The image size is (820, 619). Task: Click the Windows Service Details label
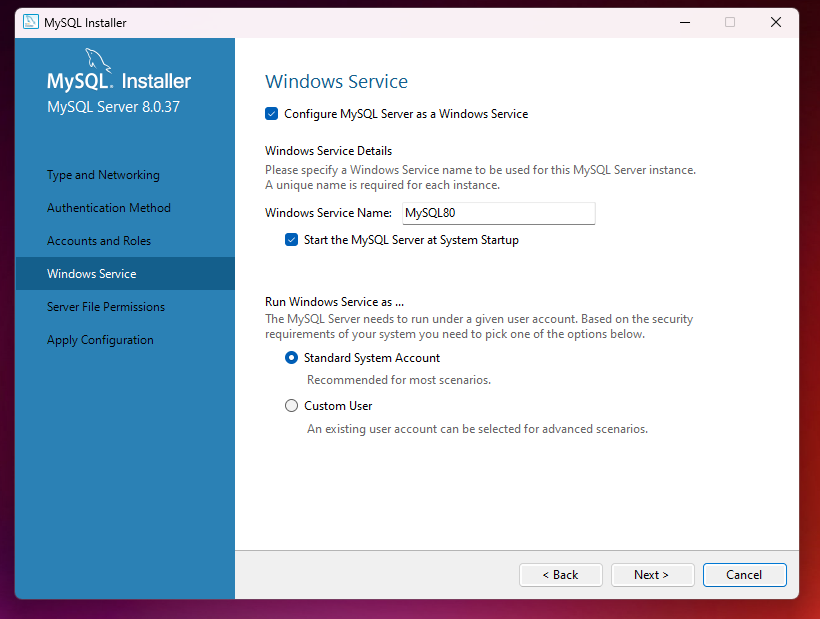[328, 151]
